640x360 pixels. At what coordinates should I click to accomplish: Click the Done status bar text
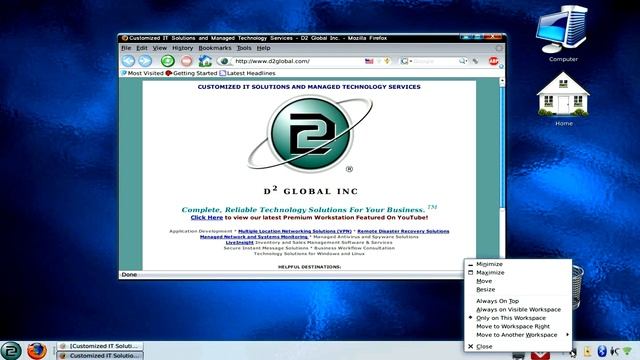[x=129, y=275]
